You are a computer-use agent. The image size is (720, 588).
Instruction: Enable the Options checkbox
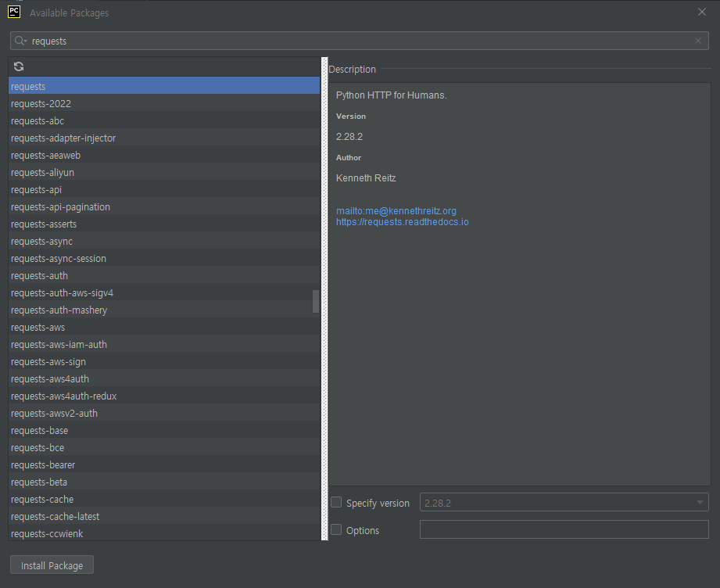336,529
